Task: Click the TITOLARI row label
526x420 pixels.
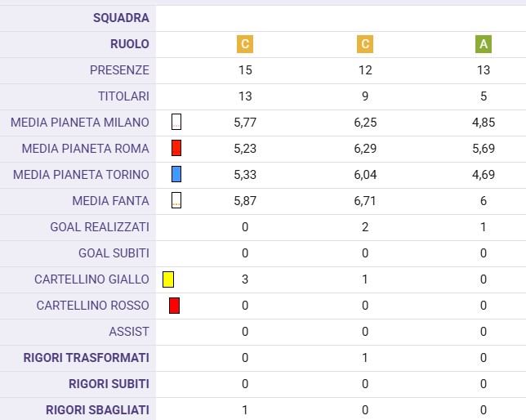Action: (123, 96)
